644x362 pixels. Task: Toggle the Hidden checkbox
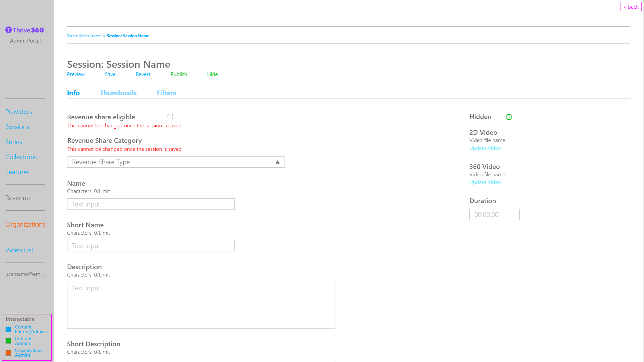[x=509, y=117]
